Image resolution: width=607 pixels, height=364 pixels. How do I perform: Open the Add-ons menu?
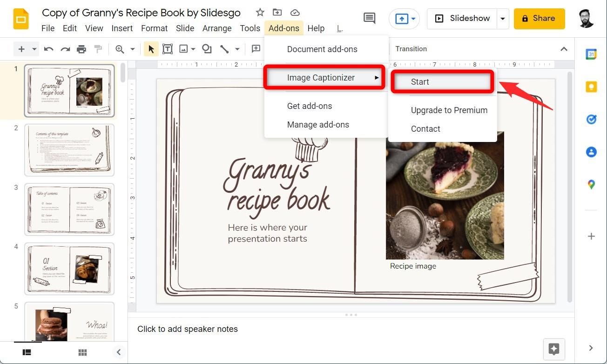click(x=283, y=28)
